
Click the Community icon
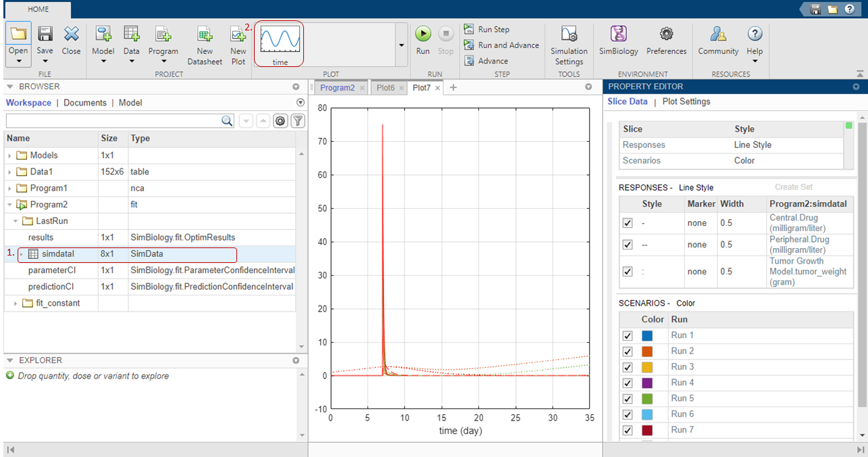719,34
